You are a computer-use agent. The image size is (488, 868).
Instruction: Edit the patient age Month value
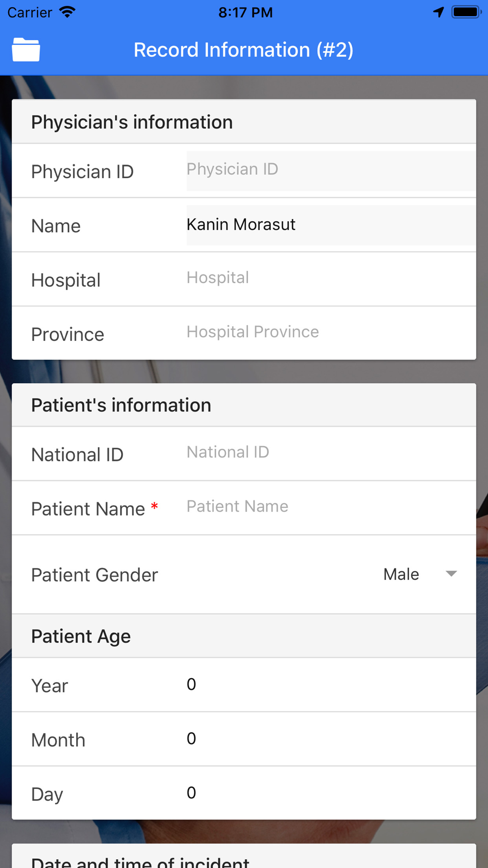pos(331,739)
